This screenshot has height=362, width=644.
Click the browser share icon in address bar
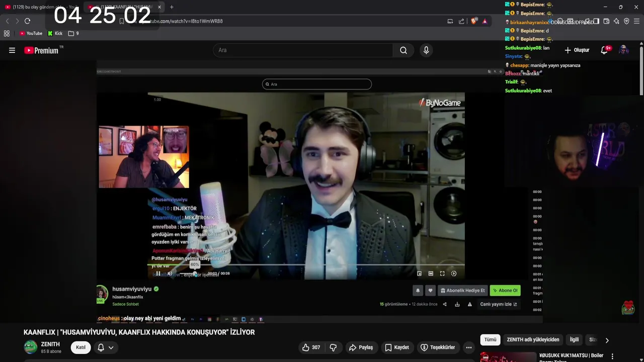461,21
